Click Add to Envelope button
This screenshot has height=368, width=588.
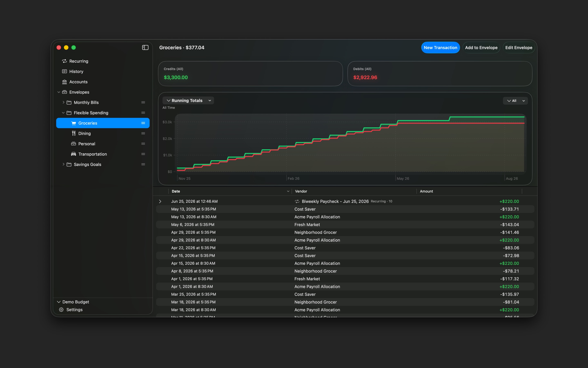(481, 47)
